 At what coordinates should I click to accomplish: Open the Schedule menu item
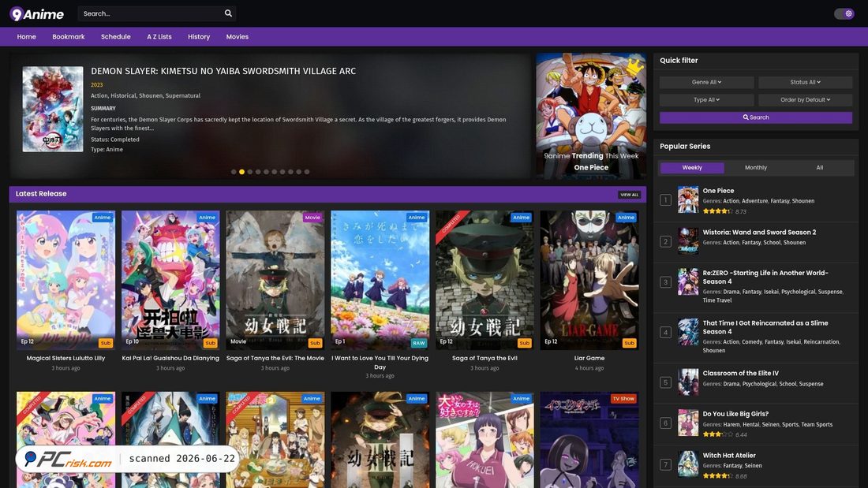click(x=116, y=36)
